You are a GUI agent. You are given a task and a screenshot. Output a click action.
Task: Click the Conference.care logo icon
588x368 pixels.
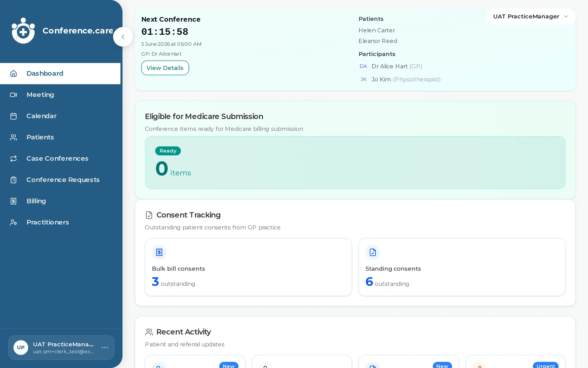tap(23, 30)
